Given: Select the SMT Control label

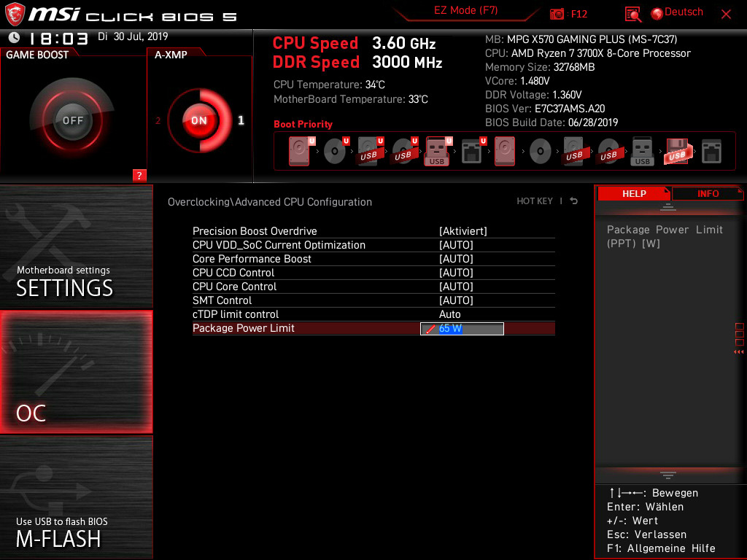Looking at the screenshot, I should coord(222,300).
